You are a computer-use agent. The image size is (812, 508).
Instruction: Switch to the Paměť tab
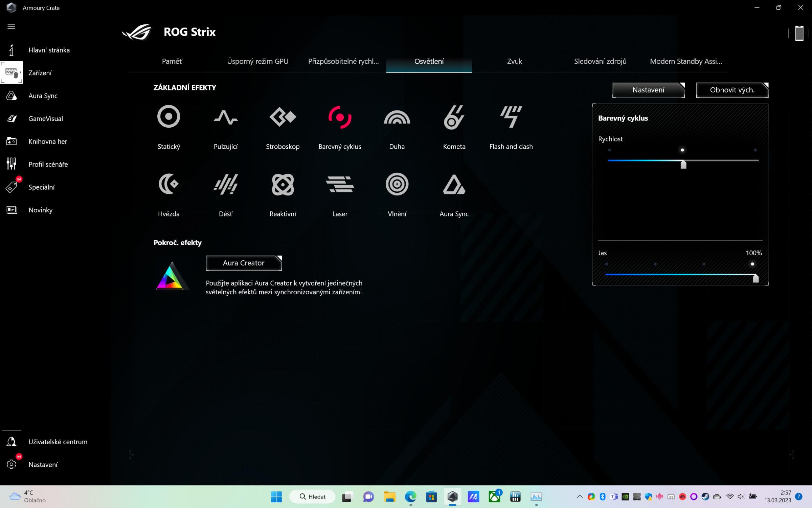[x=172, y=61]
